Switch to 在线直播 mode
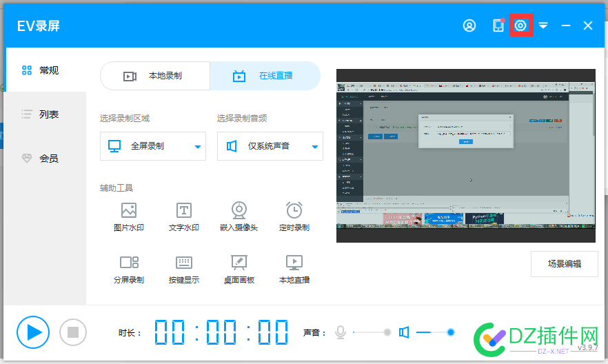 pyautogui.click(x=265, y=76)
